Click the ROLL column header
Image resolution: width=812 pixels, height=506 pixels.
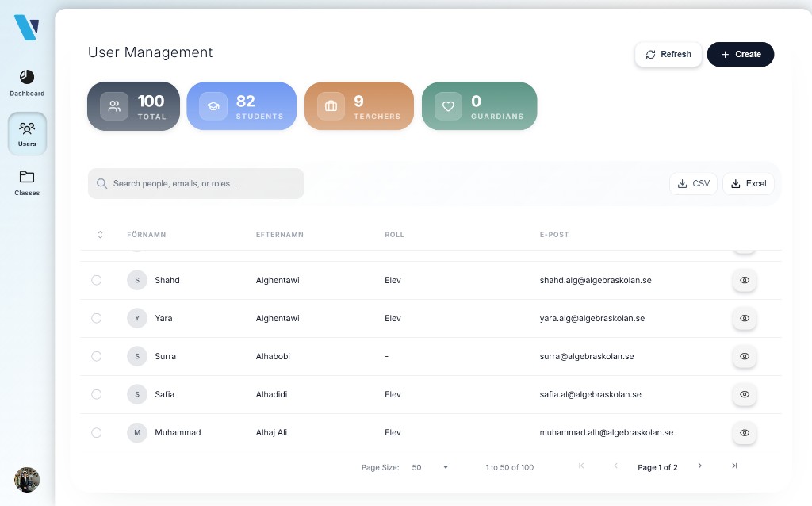click(394, 234)
